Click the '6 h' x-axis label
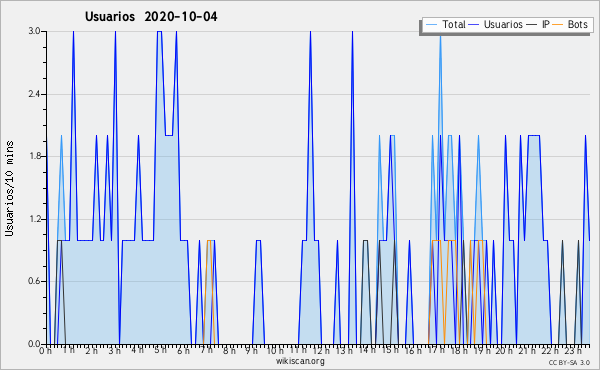This screenshot has height=370, width=600. [x=184, y=351]
